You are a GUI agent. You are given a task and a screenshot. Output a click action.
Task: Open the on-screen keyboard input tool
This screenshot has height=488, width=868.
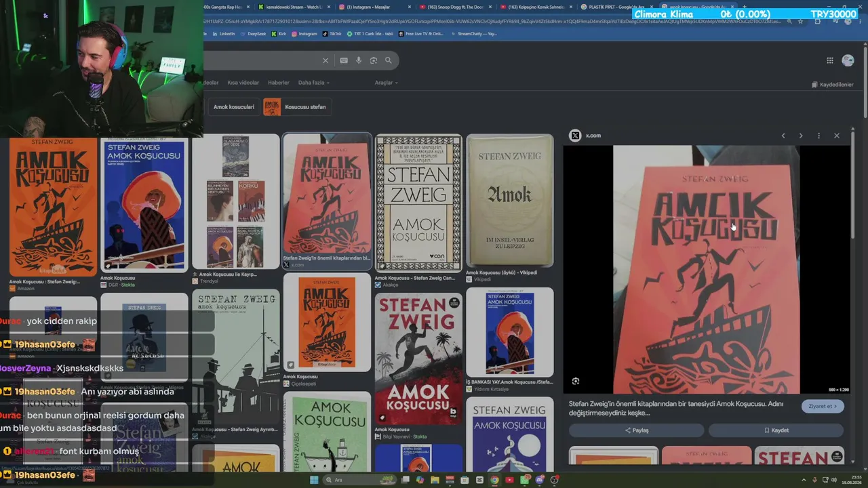point(344,60)
